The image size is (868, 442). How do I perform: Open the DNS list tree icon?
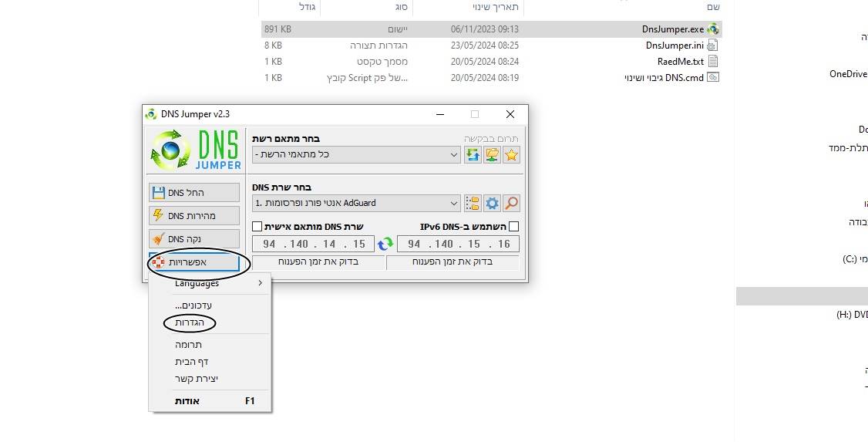tap(473, 204)
